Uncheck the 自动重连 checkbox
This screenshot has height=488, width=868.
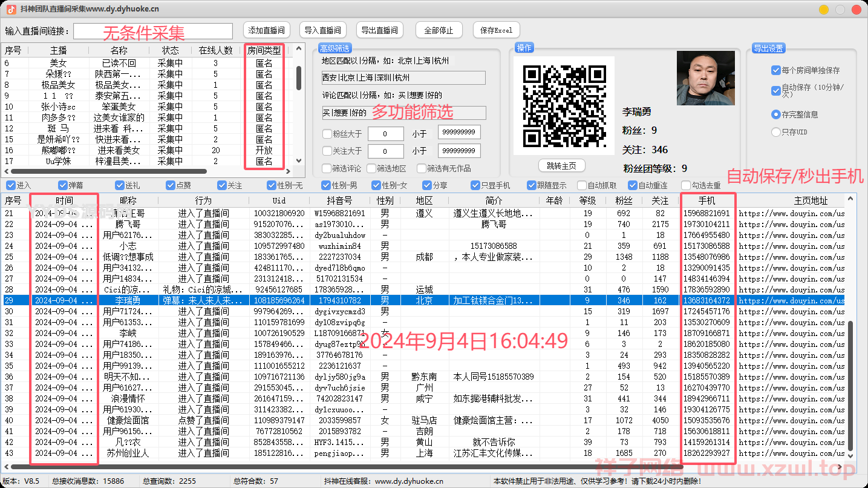[x=633, y=185]
